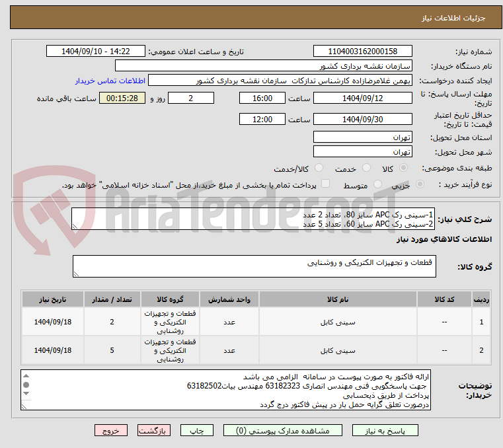Select the خدمت radio button
Screen dimensions: 503x448
(366, 168)
